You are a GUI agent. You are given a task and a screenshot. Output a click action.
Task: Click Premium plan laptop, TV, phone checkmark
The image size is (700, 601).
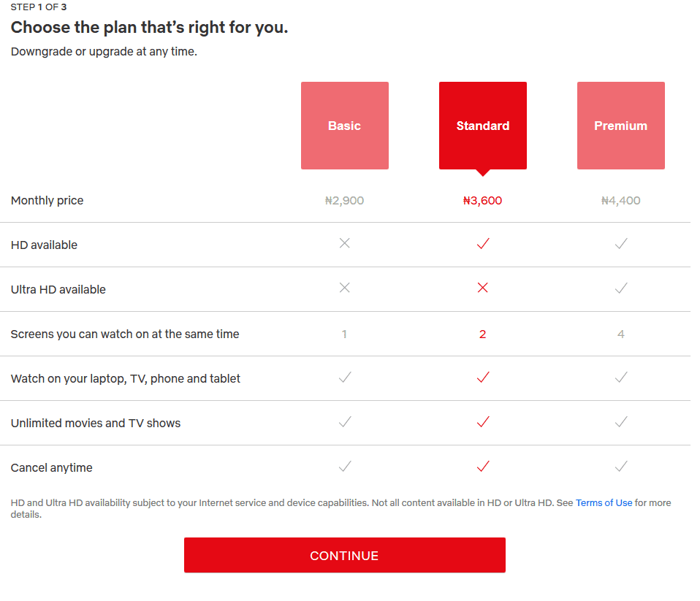(620, 378)
